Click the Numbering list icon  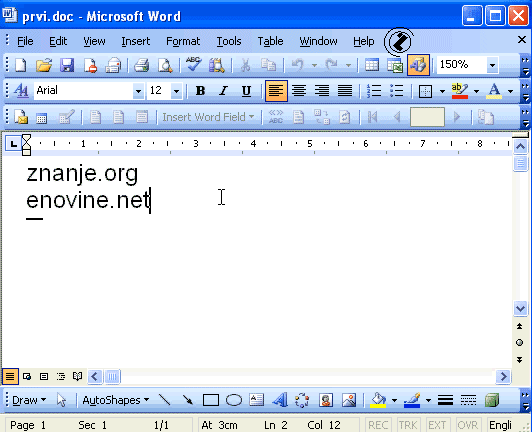pos(374,91)
